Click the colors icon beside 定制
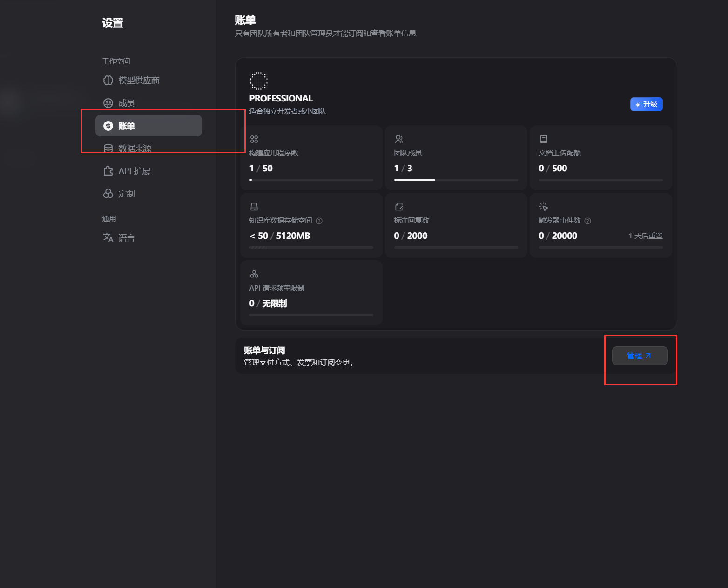 click(x=108, y=194)
